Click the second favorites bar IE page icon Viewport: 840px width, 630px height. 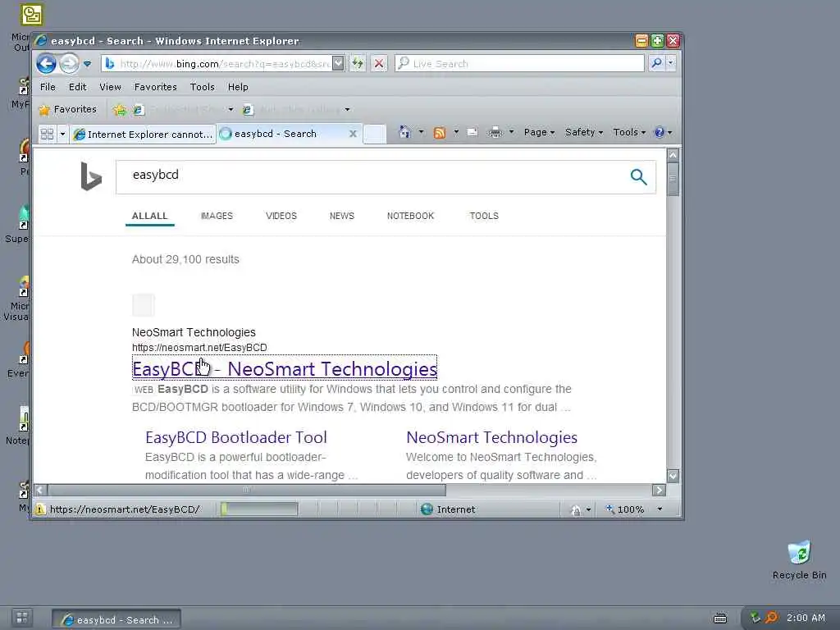click(x=248, y=110)
